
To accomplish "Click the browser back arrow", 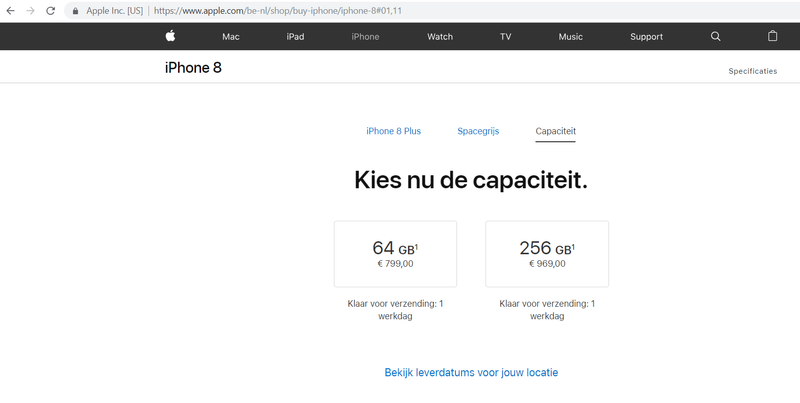I will (x=11, y=10).
